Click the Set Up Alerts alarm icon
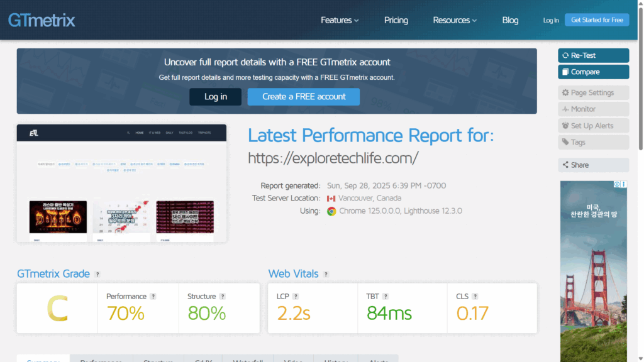Screen dimensions: 644x362 (565, 126)
